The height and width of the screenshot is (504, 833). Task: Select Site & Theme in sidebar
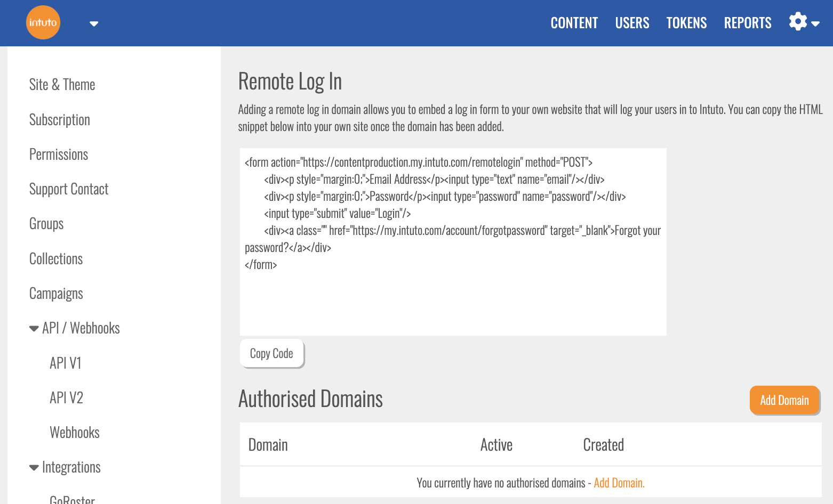62,85
